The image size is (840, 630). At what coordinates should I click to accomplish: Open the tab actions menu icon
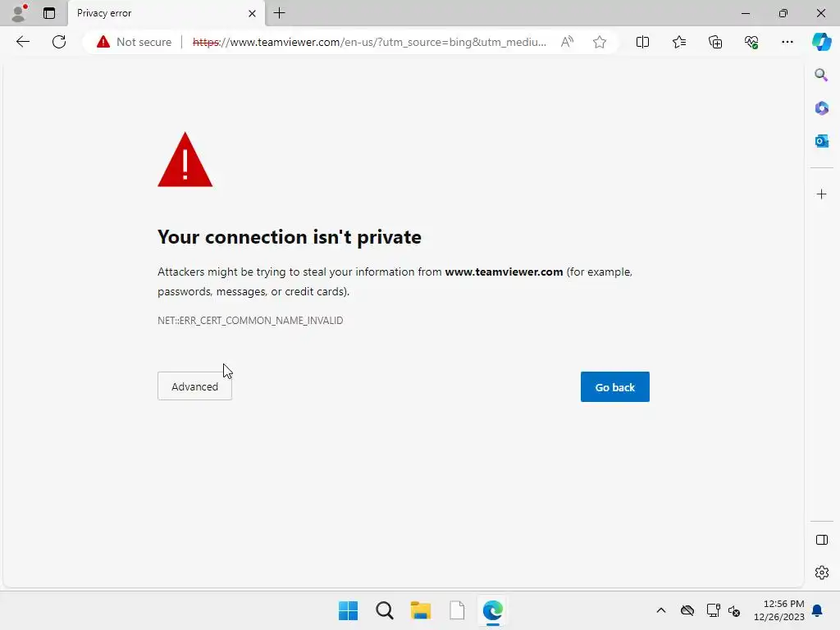49,13
